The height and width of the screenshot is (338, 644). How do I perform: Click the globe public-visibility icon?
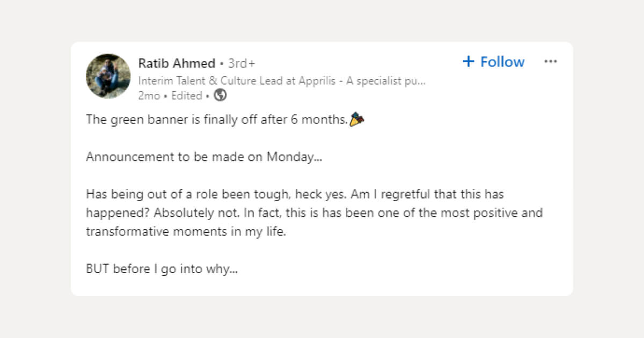click(218, 95)
